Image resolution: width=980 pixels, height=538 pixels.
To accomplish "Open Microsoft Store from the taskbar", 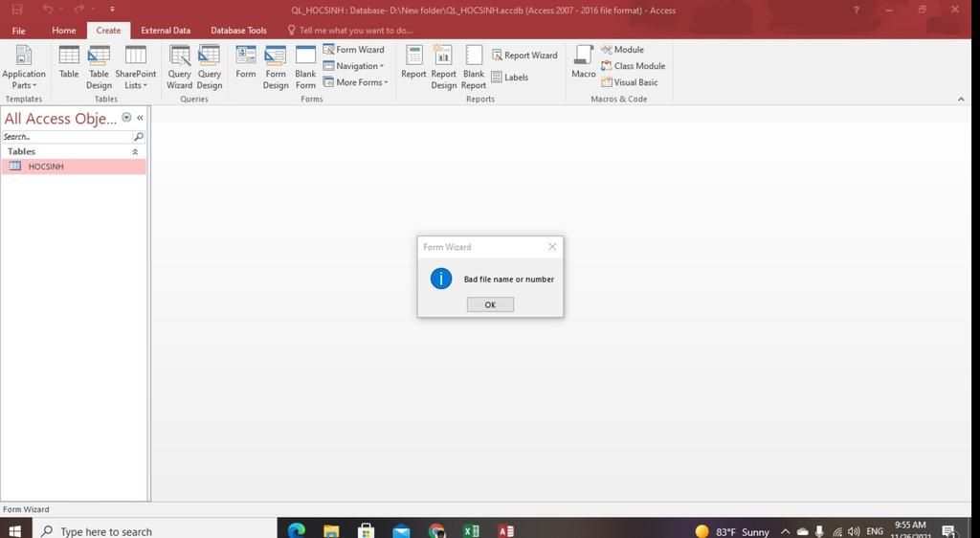I will (x=367, y=530).
